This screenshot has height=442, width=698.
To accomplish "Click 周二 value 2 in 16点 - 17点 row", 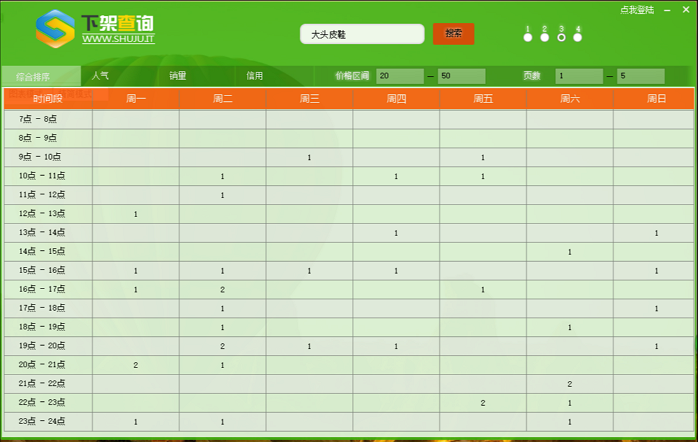I will click(223, 290).
